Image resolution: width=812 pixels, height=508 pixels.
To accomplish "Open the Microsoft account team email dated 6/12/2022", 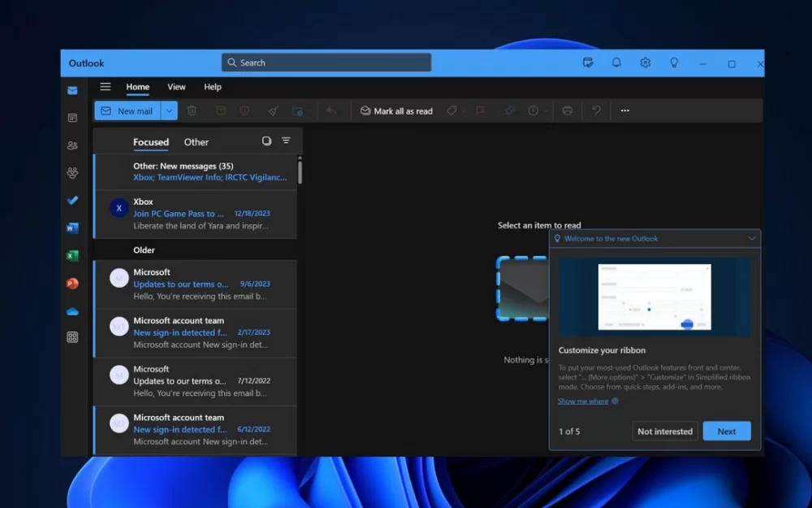I will click(195, 430).
